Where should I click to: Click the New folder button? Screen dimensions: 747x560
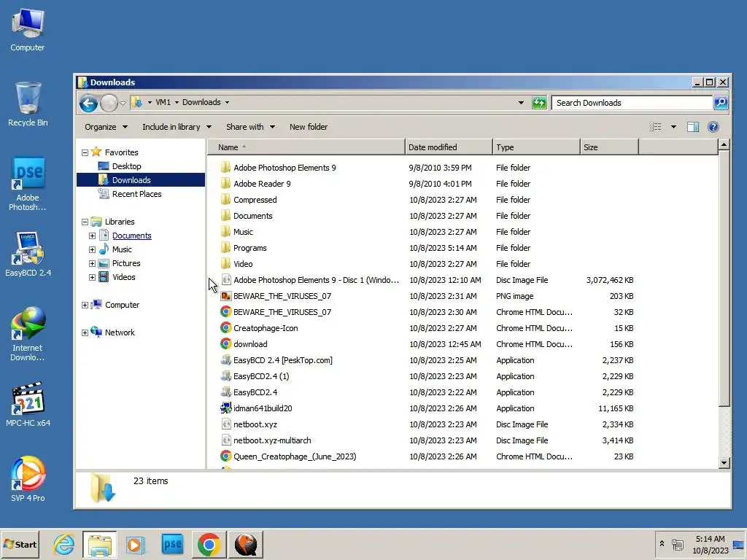click(x=309, y=127)
